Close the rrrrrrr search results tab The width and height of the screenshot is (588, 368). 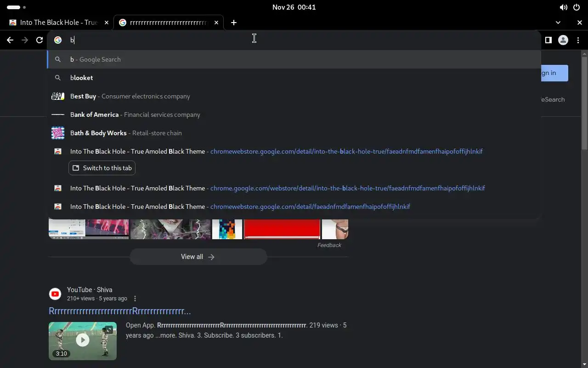coord(217,23)
